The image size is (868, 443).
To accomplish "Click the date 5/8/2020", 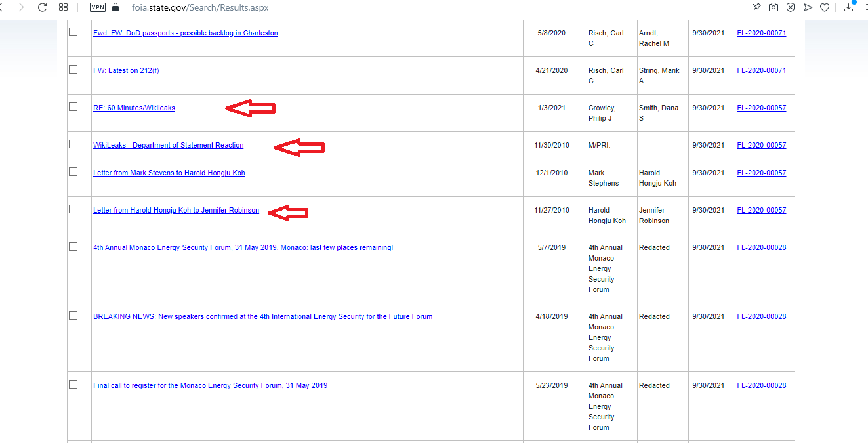I will 551,33.
